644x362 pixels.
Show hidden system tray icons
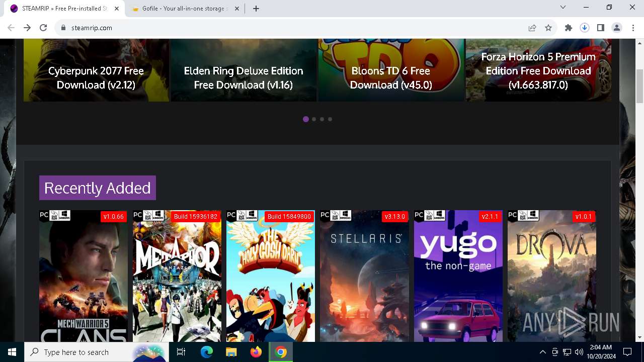[x=542, y=352]
